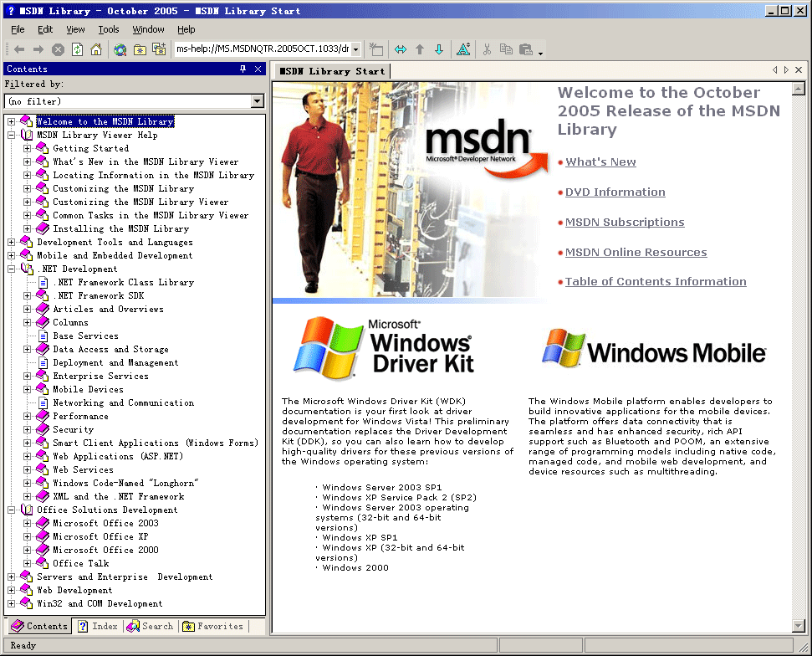Click the Favorites folder toolbar icon

140,49
